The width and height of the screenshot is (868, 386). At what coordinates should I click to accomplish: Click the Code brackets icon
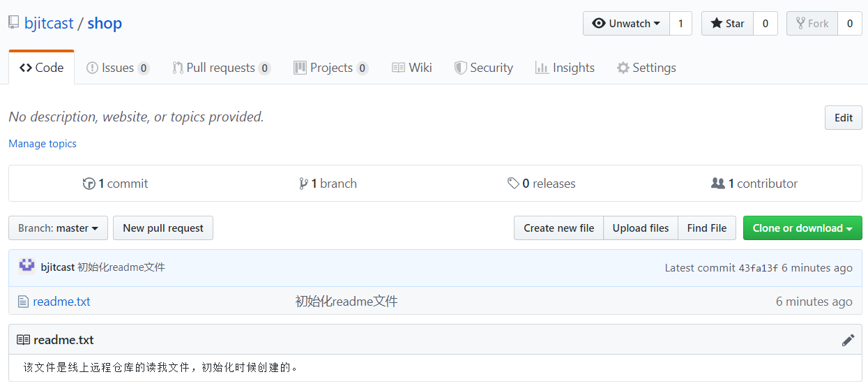click(x=26, y=68)
